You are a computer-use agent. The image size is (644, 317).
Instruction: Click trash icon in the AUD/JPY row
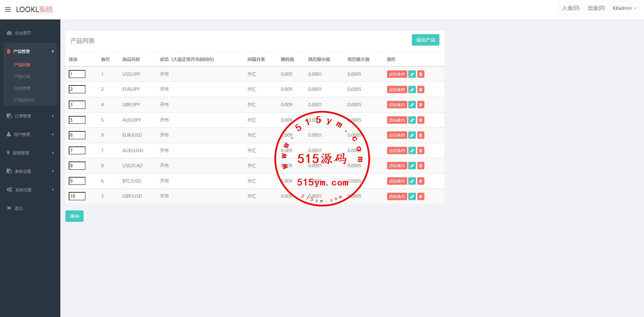click(x=421, y=120)
